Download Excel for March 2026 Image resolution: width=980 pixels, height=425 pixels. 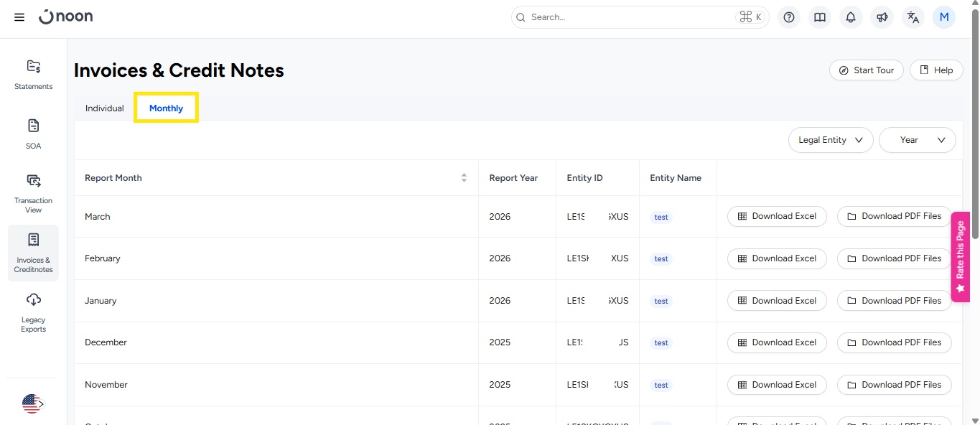[777, 216]
